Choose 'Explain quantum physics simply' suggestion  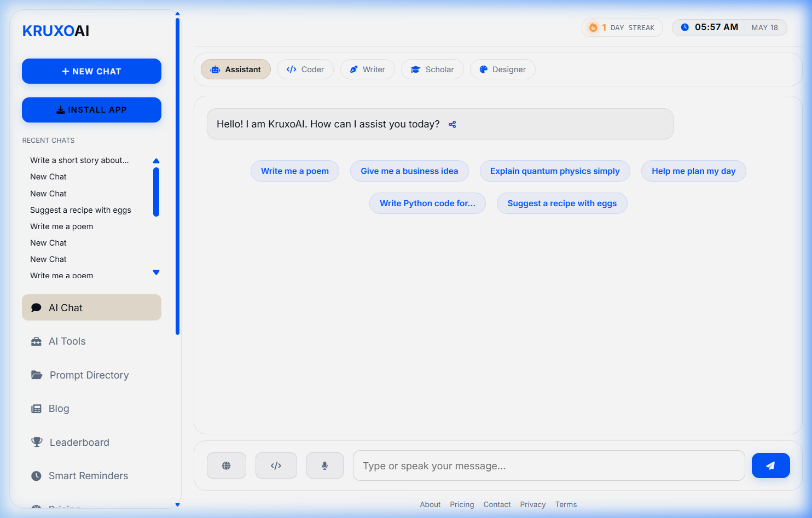pyautogui.click(x=555, y=171)
